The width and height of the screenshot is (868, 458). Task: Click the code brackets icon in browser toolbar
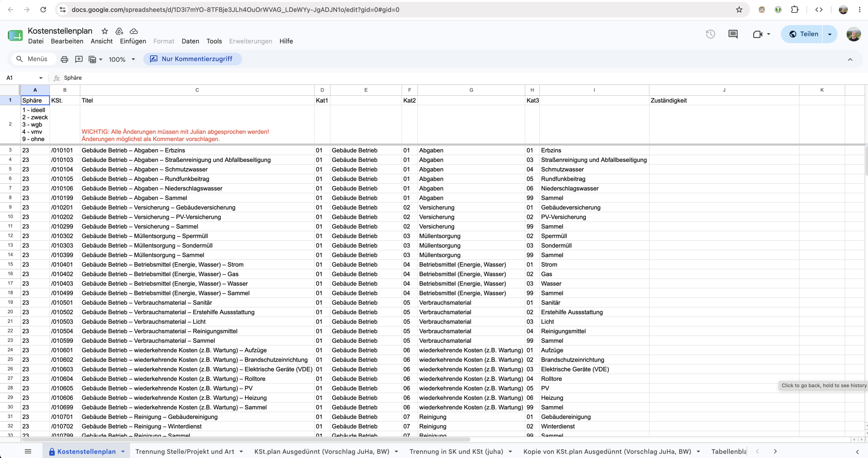coord(819,10)
